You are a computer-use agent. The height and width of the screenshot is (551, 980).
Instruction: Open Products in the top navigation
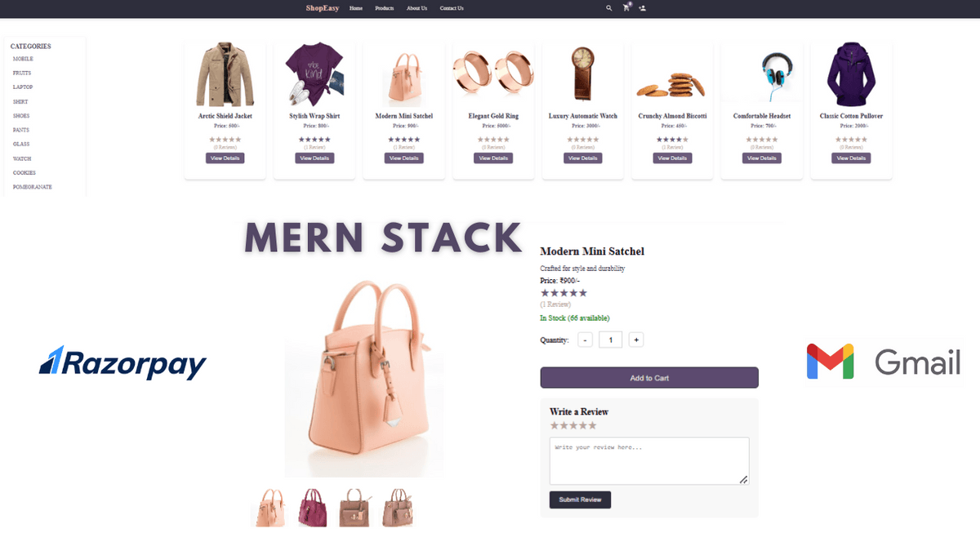click(x=384, y=8)
